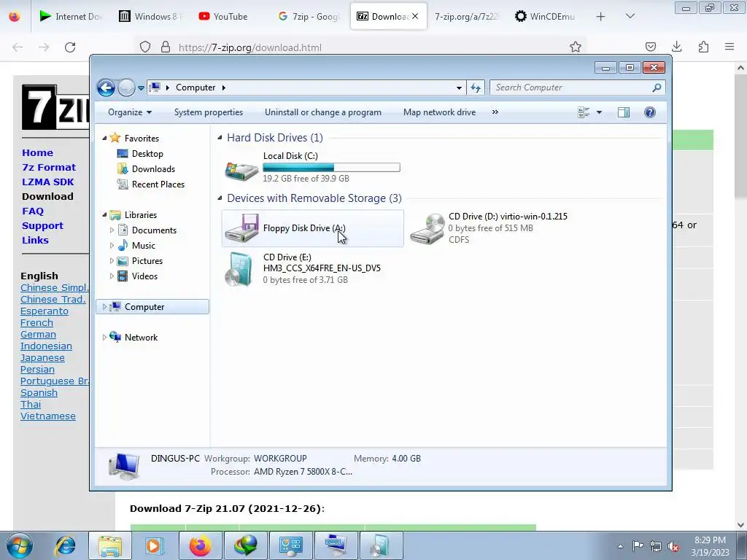Switch to Internet Download browser tab

(71, 16)
